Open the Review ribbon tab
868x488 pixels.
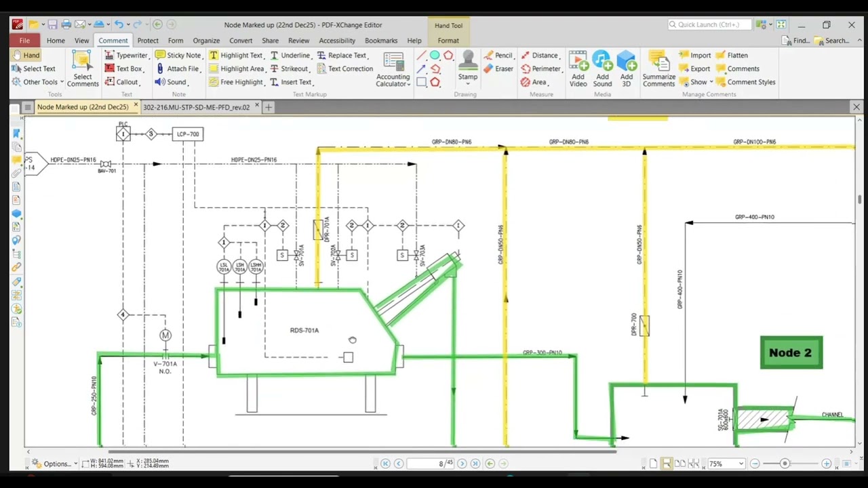click(x=298, y=41)
